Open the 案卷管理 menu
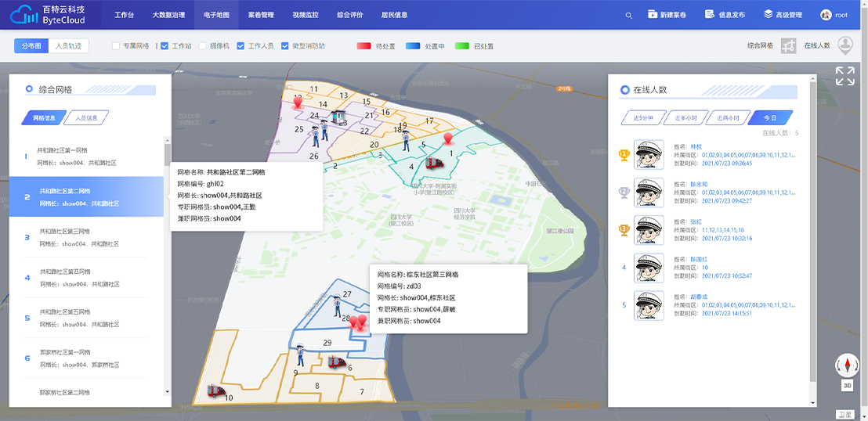Viewport: 868px width, 421px height. pos(261,15)
